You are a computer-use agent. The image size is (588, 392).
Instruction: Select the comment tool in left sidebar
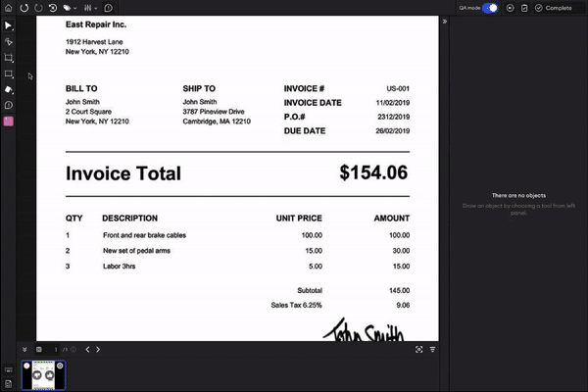click(x=8, y=106)
